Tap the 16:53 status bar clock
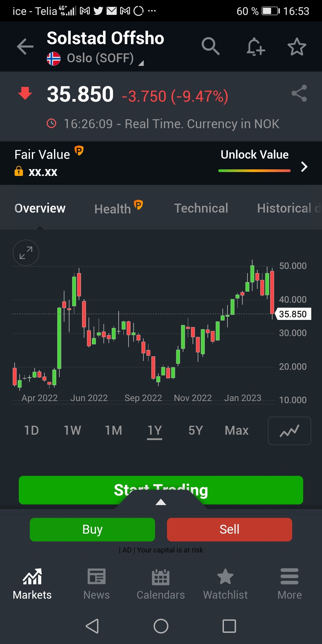The image size is (322, 644). click(x=296, y=11)
